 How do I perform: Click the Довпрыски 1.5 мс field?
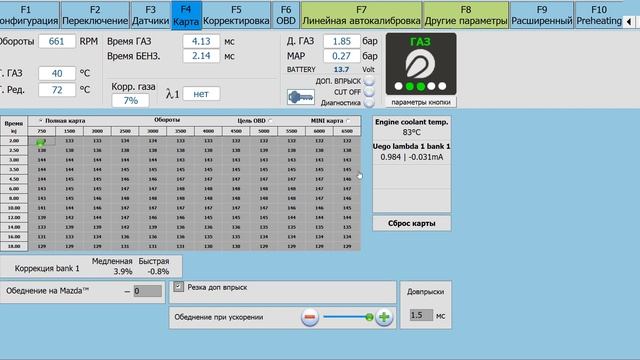(x=421, y=315)
